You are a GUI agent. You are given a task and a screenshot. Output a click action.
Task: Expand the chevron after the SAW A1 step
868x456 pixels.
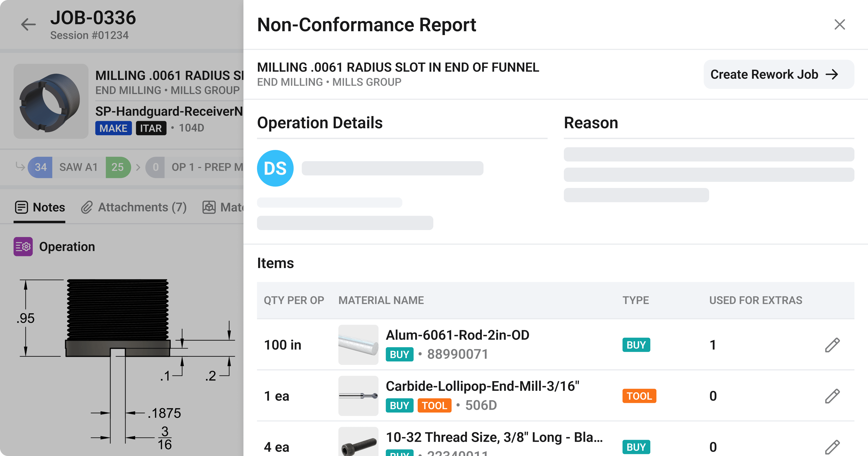tap(138, 167)
